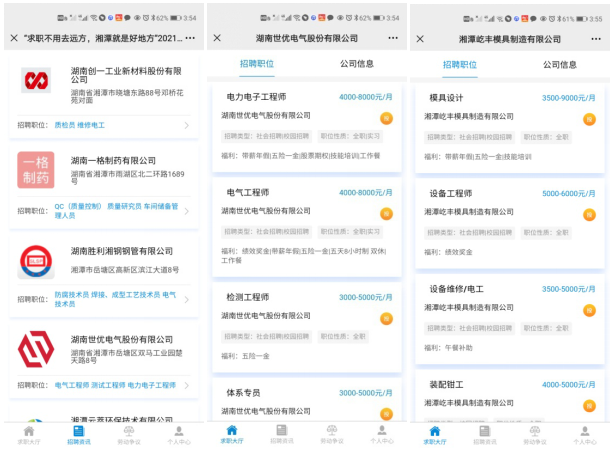Expand positions arrow for 湖南创一工业新材料

(x=186, y=125)
